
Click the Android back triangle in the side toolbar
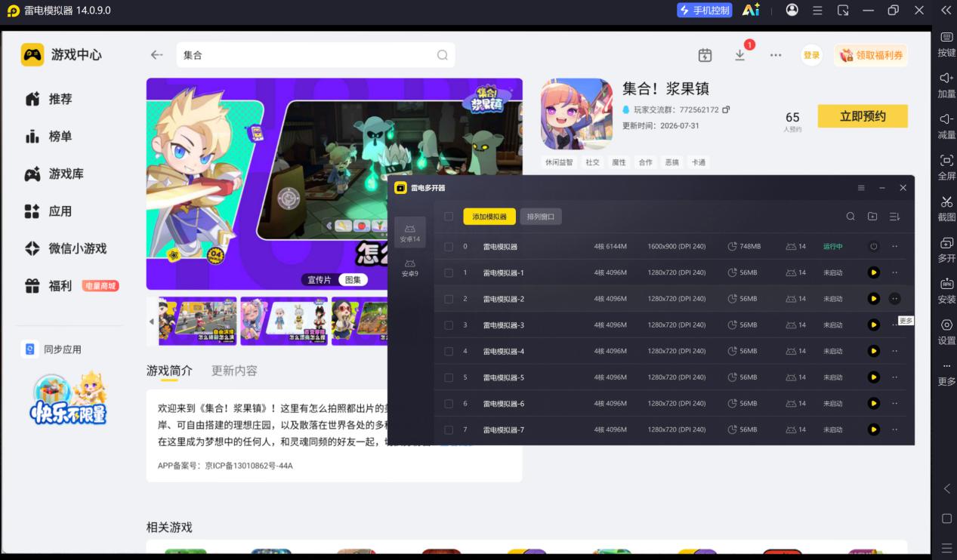click(946, 488)
